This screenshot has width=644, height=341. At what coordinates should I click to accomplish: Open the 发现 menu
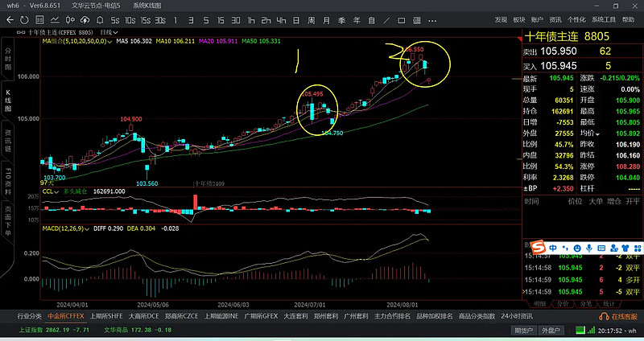pyautogui.click(x=501, y=19)
